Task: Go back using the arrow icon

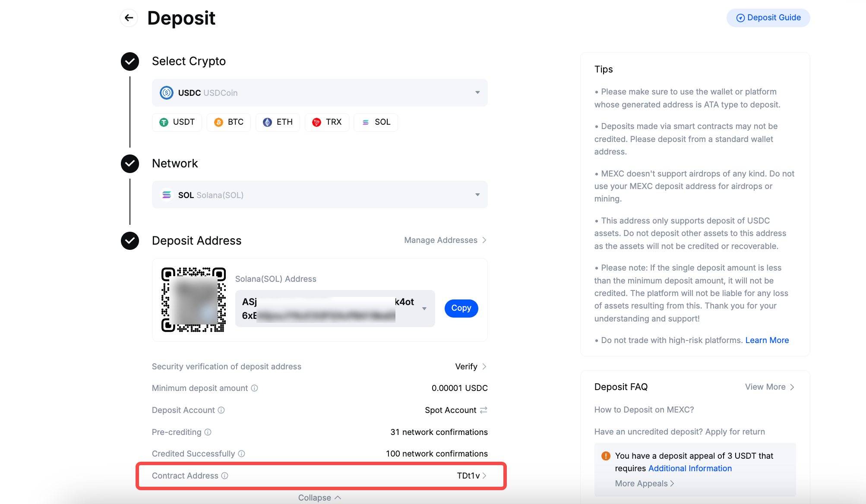Action: pyautogui.click(x=129, y=18)
